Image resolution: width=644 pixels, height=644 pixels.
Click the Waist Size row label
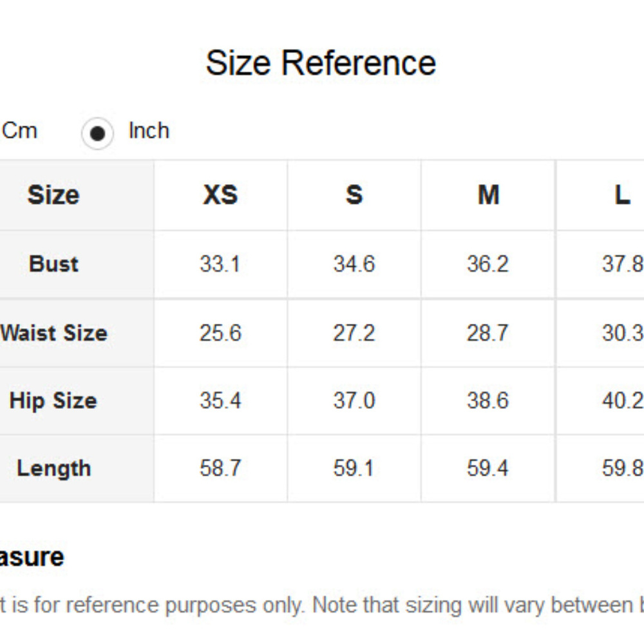point(54,333)
